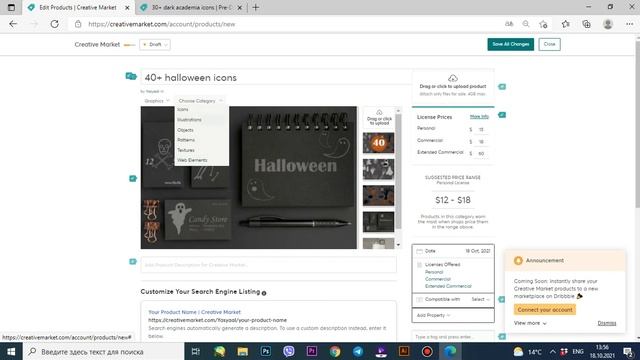The height and width of the screenshot is (360, 640).
Task: Click the thumbnail list scroll down arrow
Action: [398, 245]
